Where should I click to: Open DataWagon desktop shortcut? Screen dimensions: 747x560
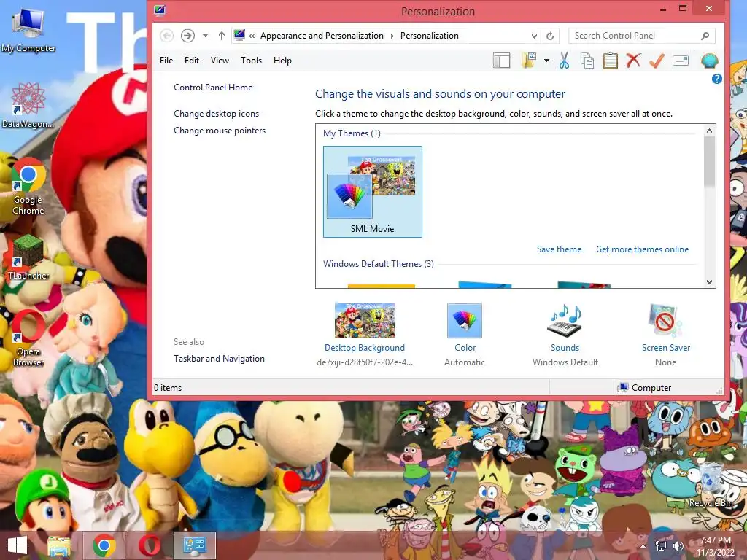coord(28,105)
